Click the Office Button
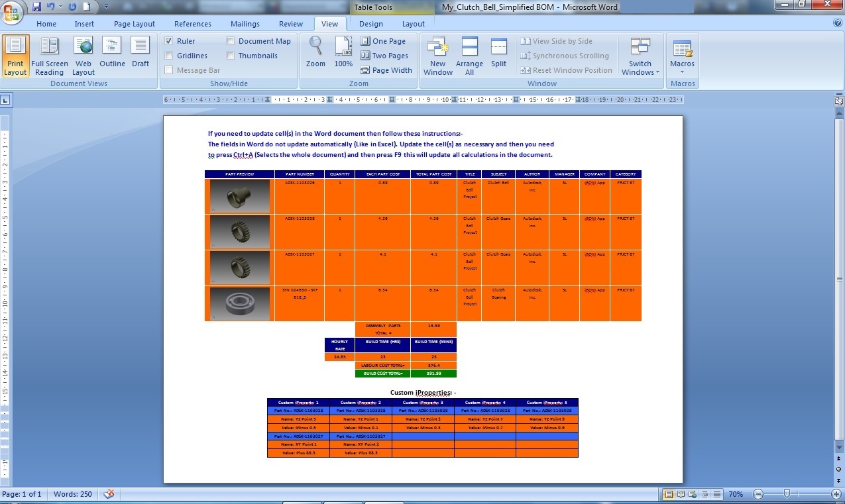 (x=11, y=11)
